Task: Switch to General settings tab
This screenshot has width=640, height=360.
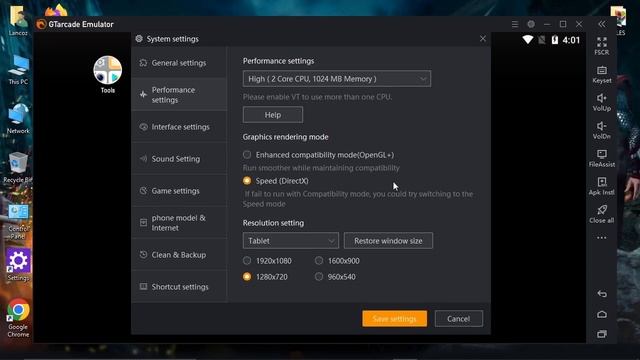Action: click(x=179, y=63)
